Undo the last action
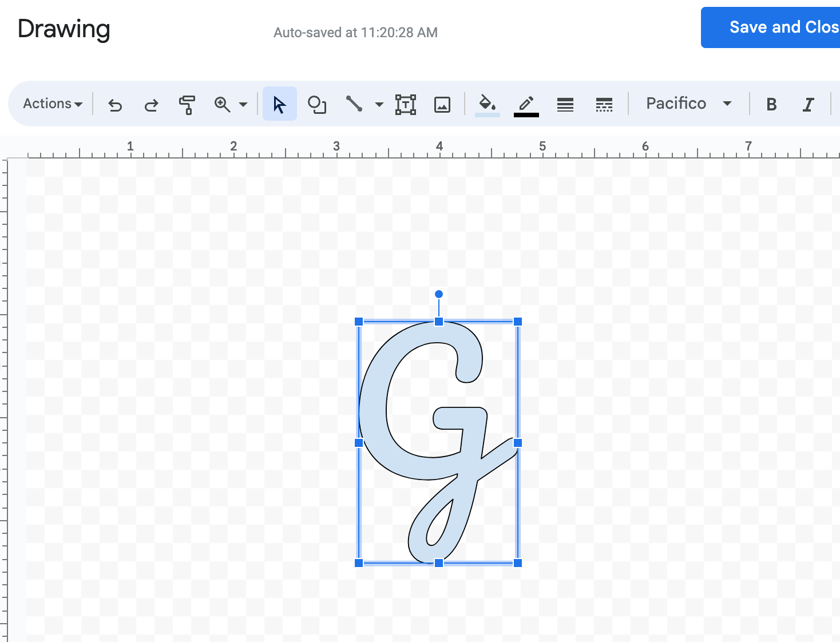Screen dimensions: 840x642 pos(115,105)
